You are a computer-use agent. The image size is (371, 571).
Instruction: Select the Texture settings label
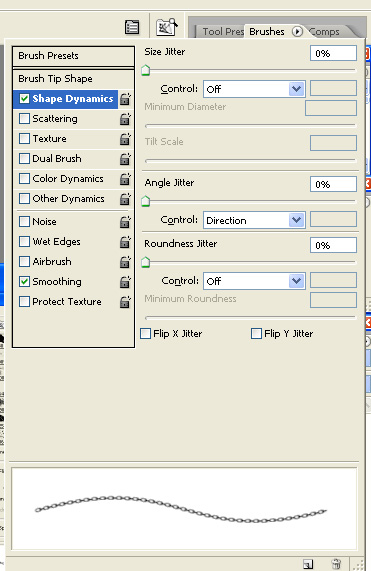(50, 139)
